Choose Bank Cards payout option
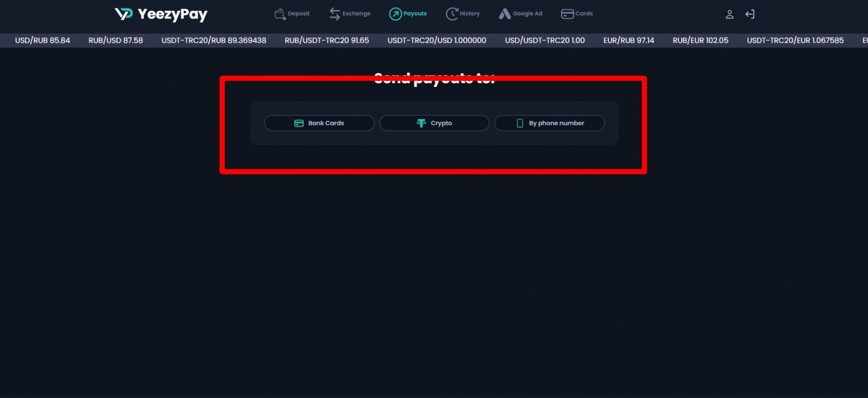Viewport: 868px width, 398px height. coord(319,123)
